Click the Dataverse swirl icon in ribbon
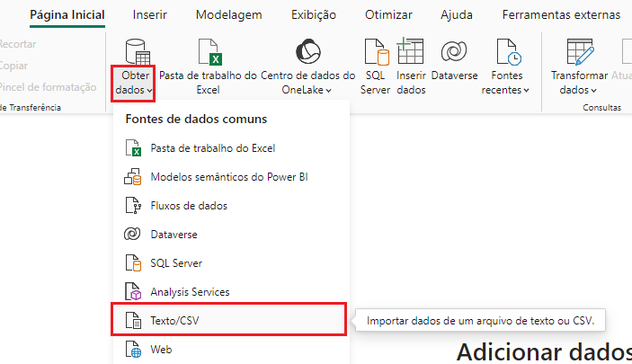632x364 pixels. point(454,51)
